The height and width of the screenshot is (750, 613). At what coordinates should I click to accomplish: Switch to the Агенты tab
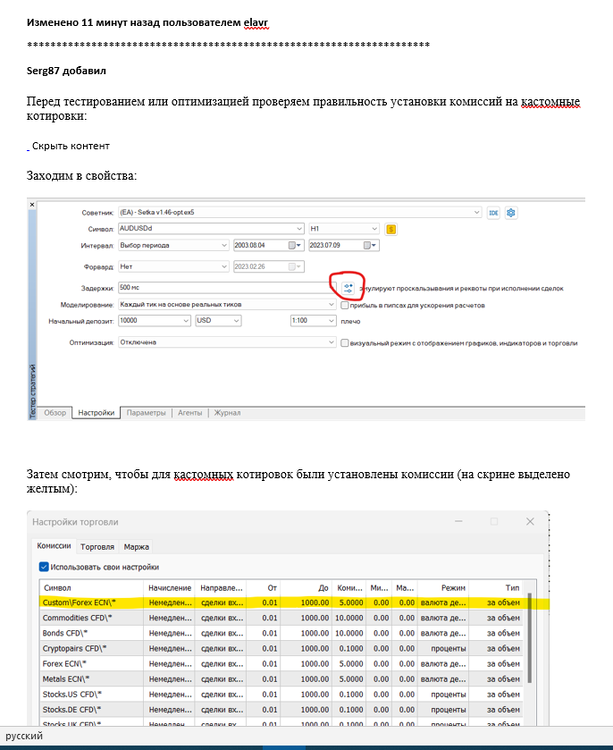[x=190, y=413]
